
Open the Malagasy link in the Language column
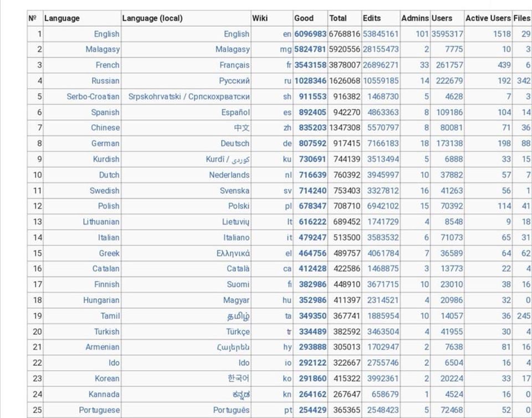[103, 49]
